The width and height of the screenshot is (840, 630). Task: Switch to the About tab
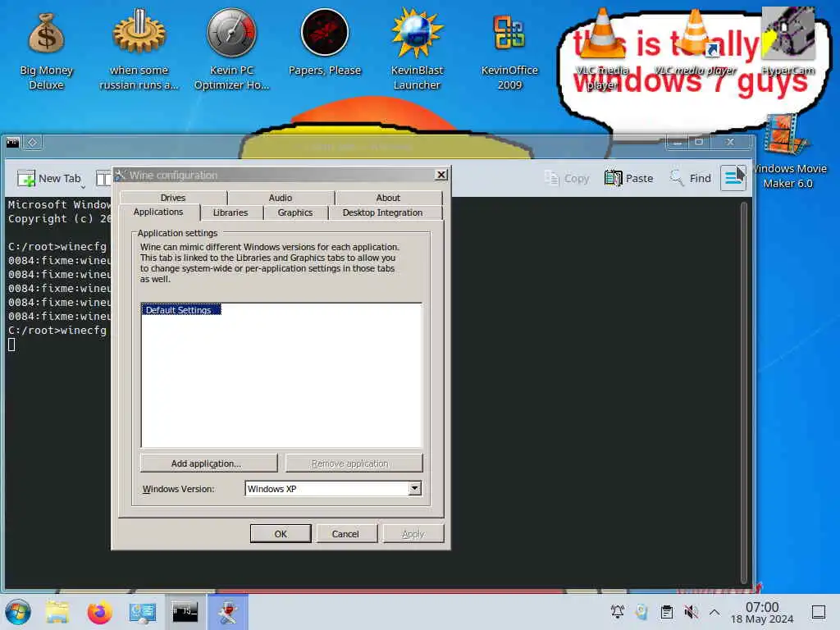(x=388, y=198)
